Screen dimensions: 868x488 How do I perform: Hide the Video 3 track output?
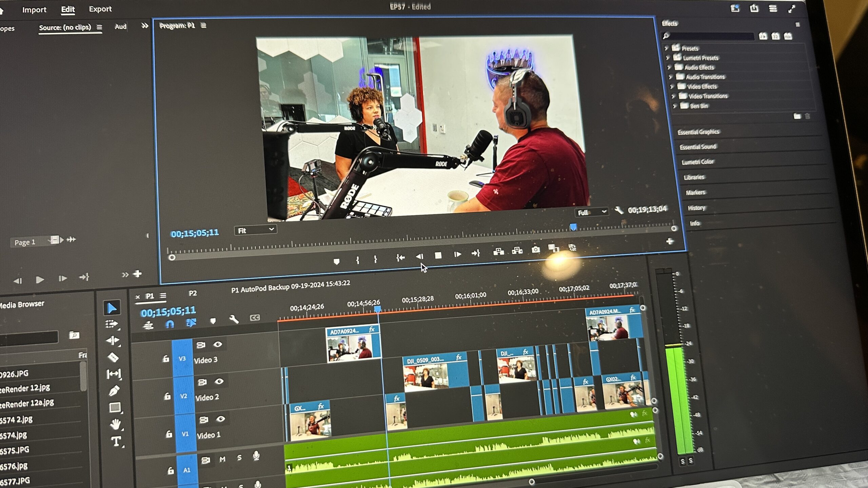coord(218,344)
